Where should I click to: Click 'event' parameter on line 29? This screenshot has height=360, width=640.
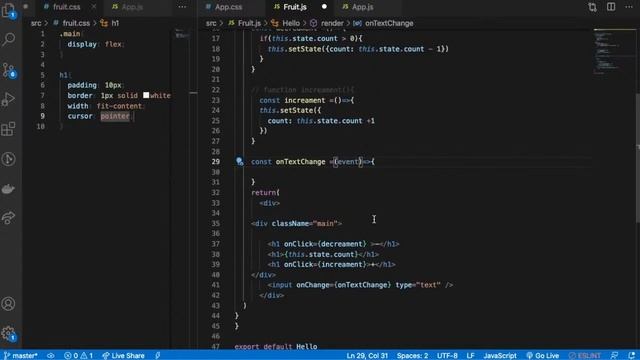point(348,162)
